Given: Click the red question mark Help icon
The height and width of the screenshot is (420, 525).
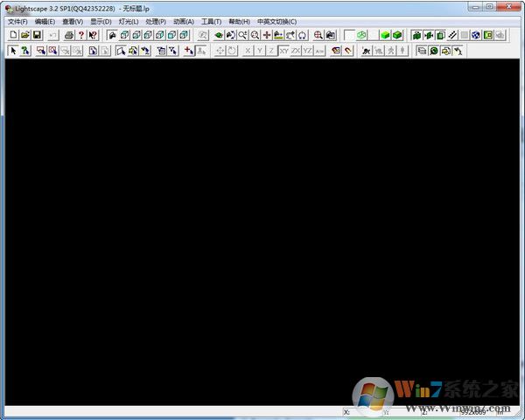Looking at the screenshot, I should 81,35.
